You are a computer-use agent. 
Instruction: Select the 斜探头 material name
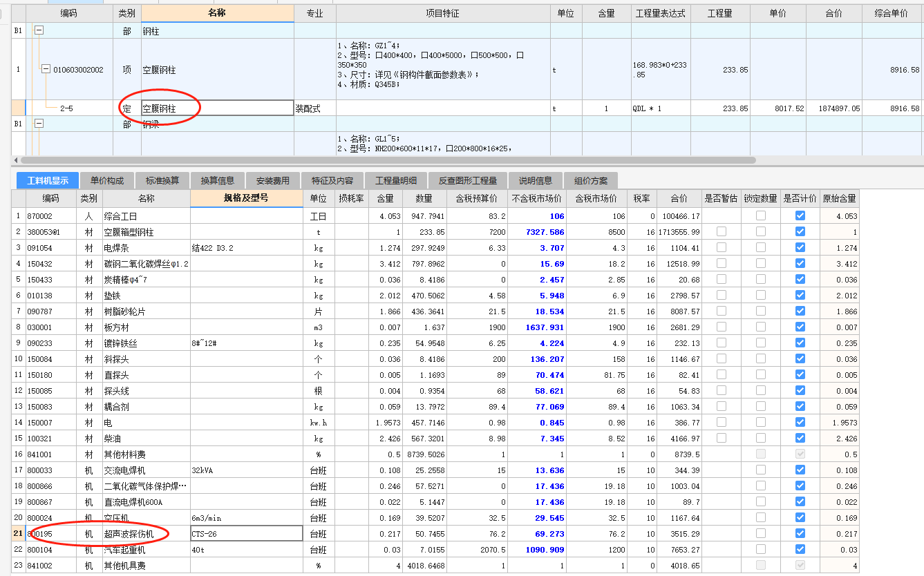(x=147, y=358)
